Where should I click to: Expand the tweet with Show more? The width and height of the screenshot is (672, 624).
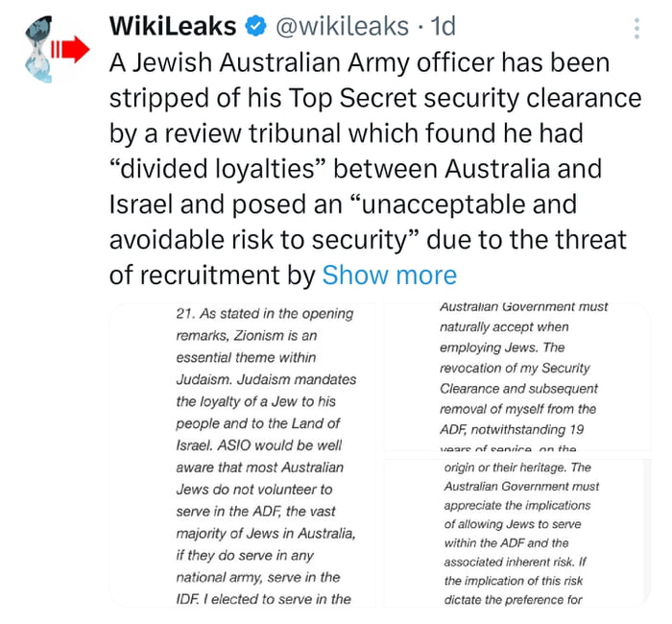(x=389, y=276)
